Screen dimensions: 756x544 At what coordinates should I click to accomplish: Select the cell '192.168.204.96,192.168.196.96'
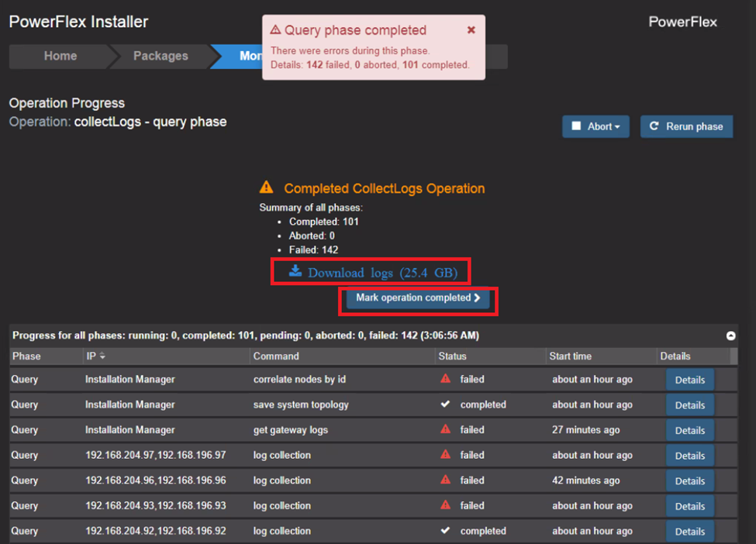(x=156, y=480)
